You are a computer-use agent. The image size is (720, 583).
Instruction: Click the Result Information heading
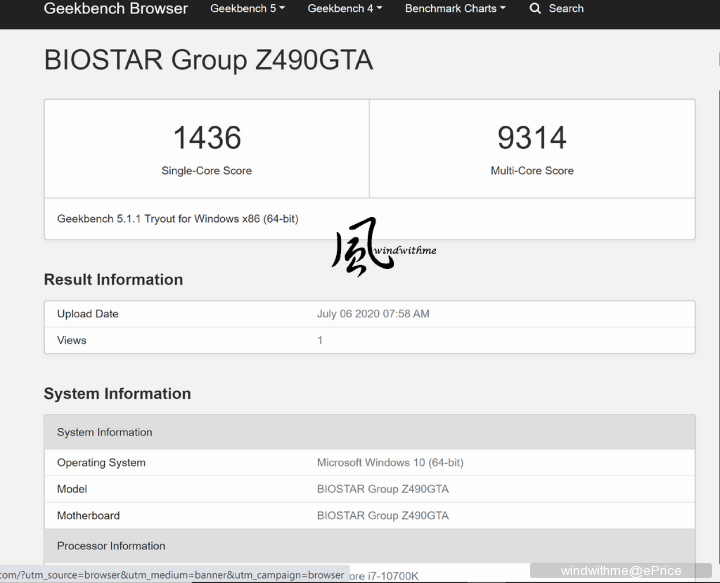(x=113, y=280)
